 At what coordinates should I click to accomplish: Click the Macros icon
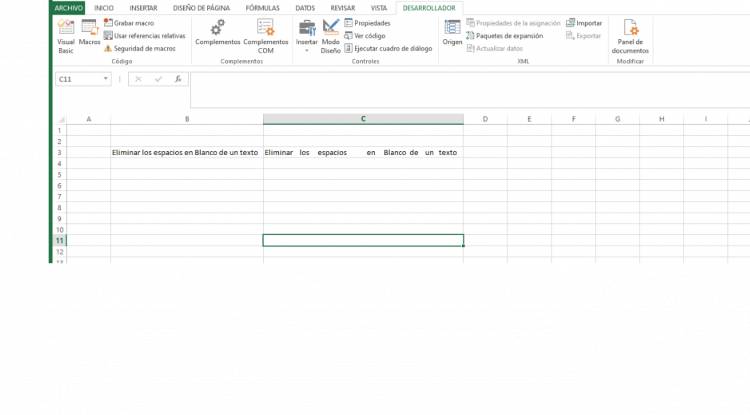click(x=89, y=35)
